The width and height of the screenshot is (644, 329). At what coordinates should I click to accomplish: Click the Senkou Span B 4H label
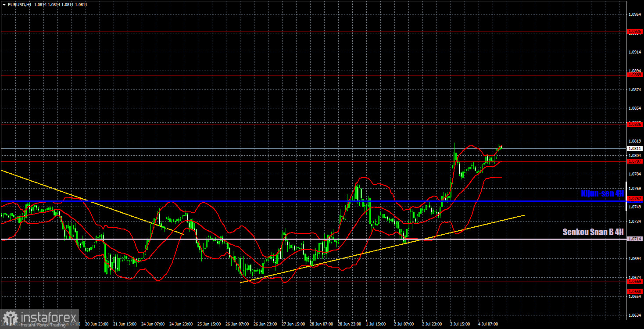coord(593,232)
